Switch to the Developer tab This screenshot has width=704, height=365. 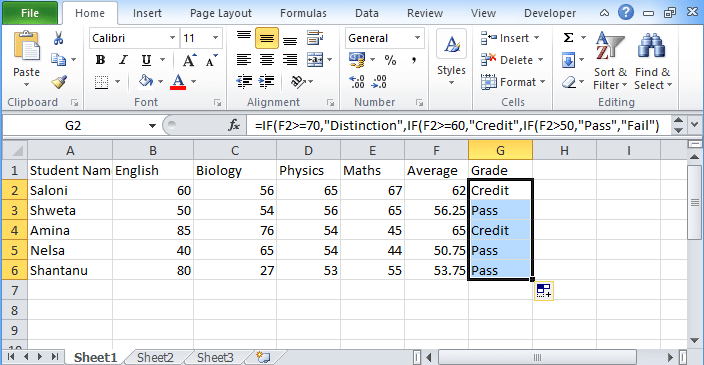click(x=550, y=13)
